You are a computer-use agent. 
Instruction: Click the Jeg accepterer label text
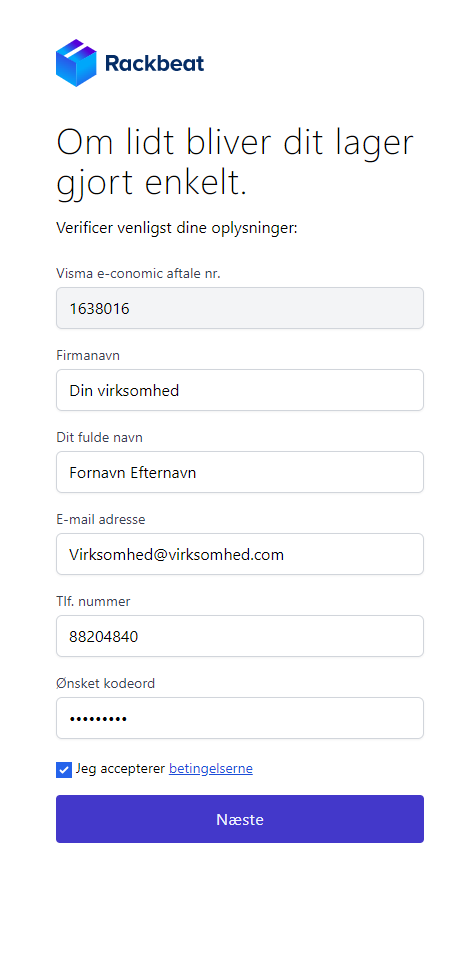click(121, 769)
